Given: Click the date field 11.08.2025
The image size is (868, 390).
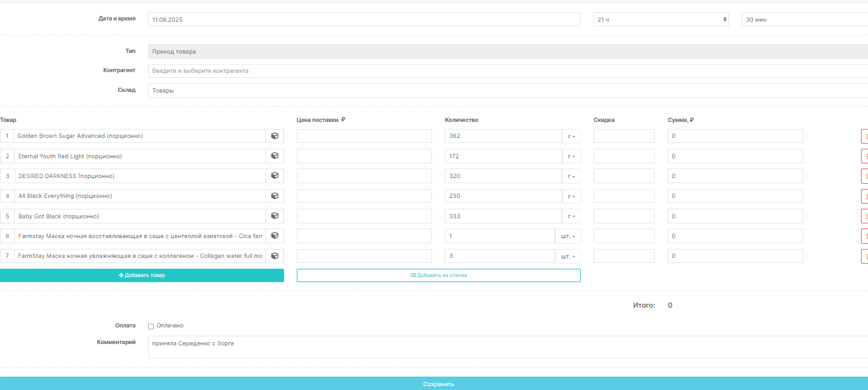Looking at the screenshot, I should (x=364, y=20).
